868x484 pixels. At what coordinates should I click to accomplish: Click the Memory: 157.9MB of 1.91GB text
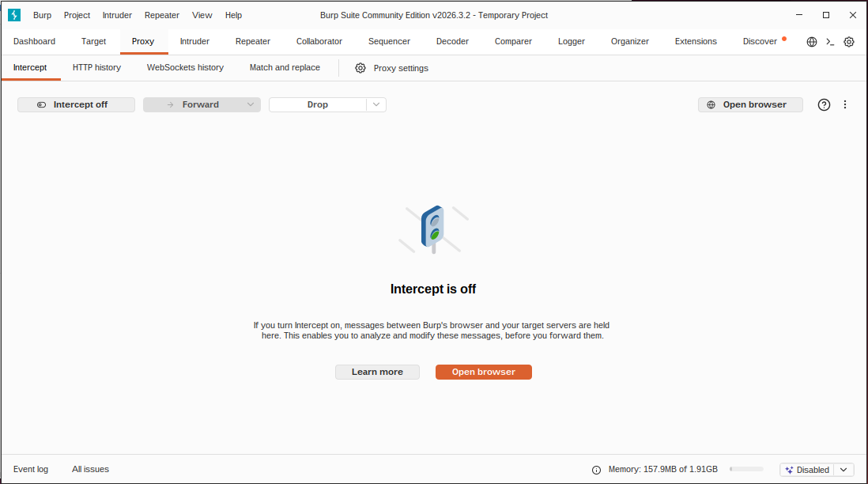(x=662, y=469)
